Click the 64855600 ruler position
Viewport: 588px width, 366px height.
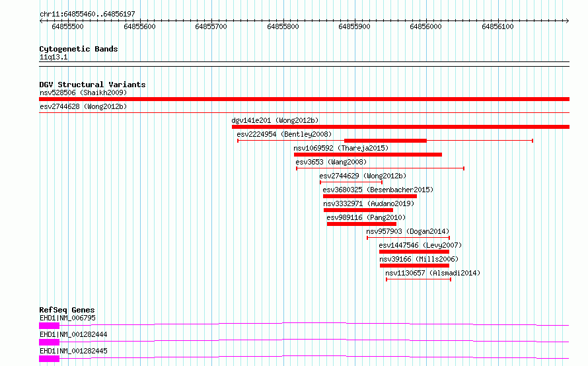point(139,26)
